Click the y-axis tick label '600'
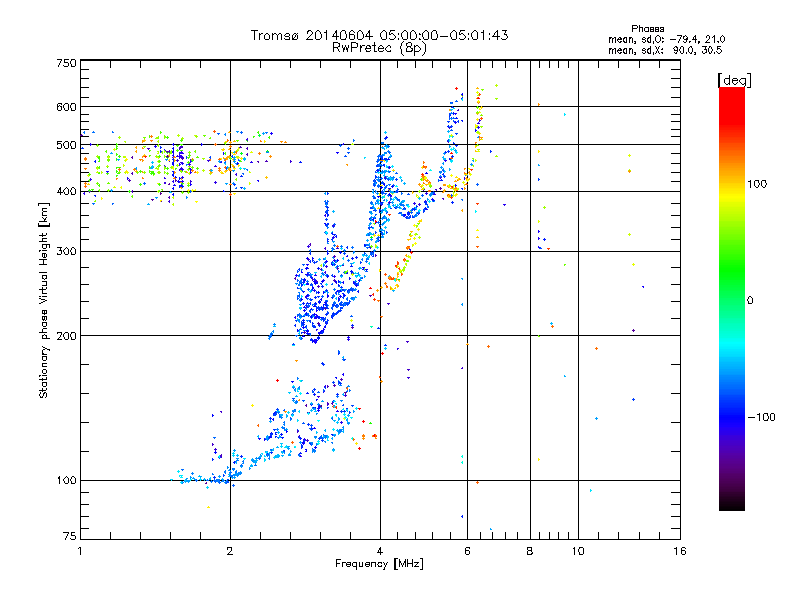This screenshot has width=800, height=600. pos(66,107)
